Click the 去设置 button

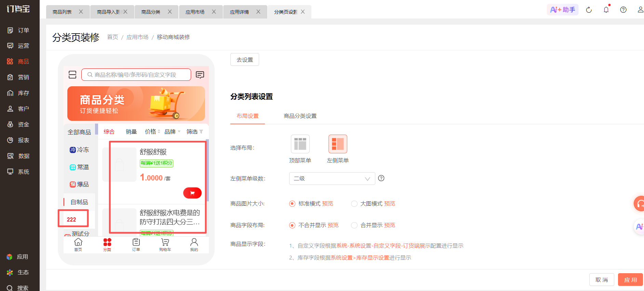click(245, 60)
